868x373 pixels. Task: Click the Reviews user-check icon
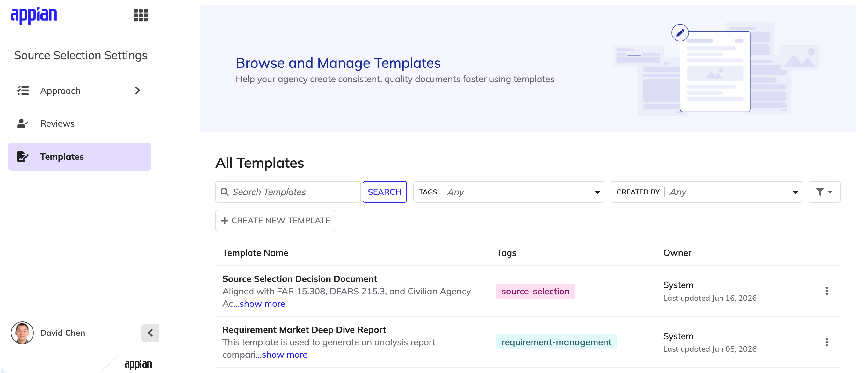point(23,123)
